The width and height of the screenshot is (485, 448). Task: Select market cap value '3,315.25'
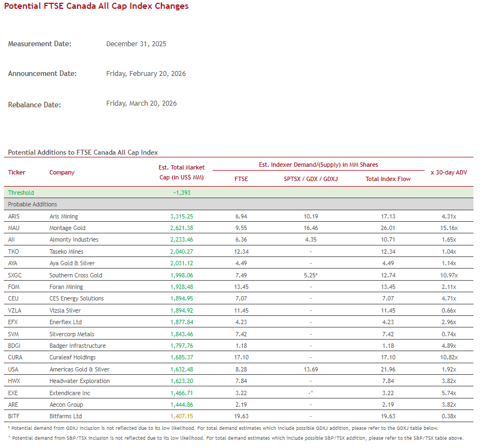pyautogui.click(x=182, y=216)
